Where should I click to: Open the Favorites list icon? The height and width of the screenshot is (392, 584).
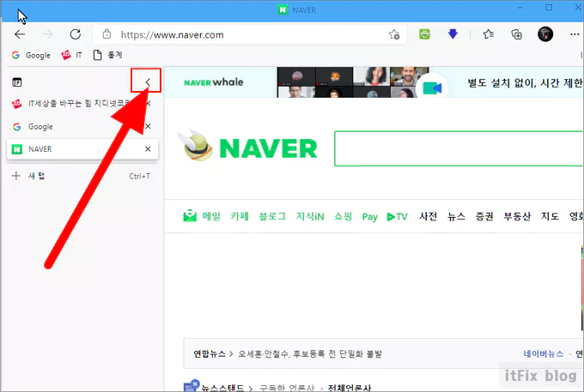[x=489, y=34]
